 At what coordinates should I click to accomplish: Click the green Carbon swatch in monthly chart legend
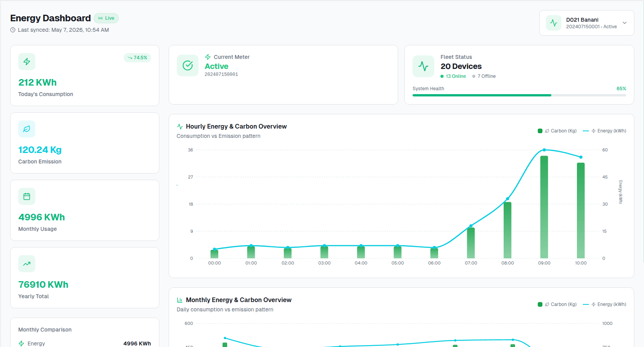point(540,304)
